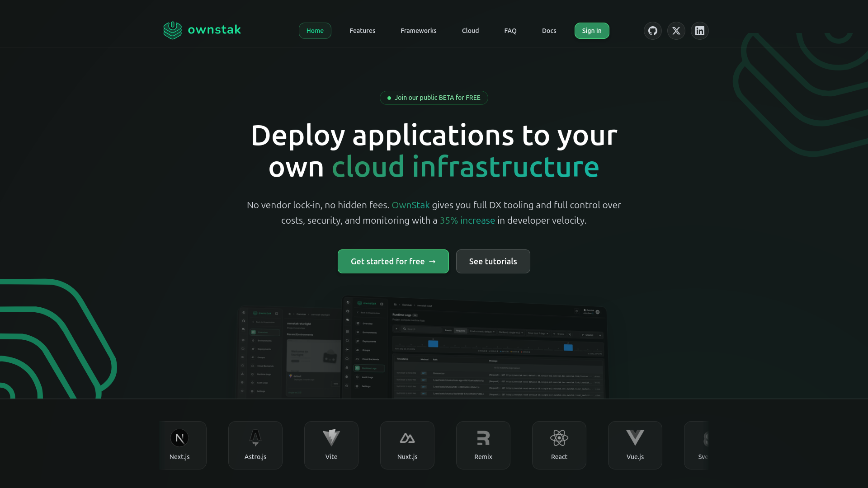Screen dimensions: 868x488
Task: Click the '35% increase' highlighted text
Action: (x=467, y=221)
